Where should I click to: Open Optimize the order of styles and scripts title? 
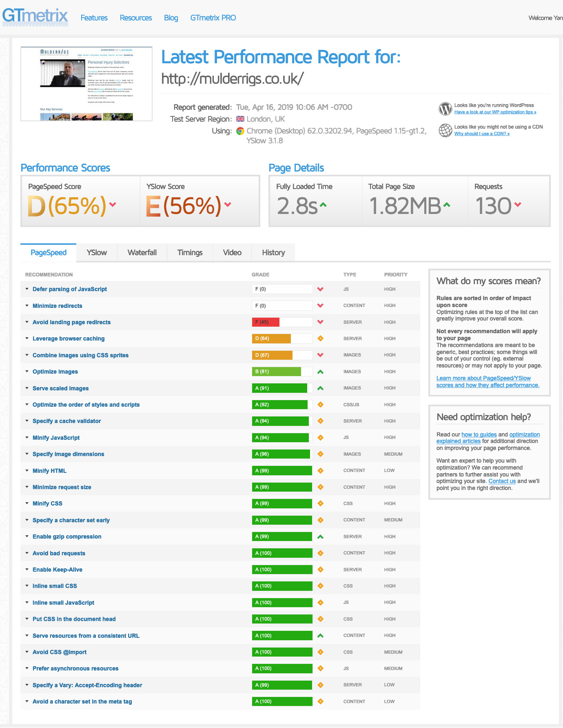(x=86, y=405)
